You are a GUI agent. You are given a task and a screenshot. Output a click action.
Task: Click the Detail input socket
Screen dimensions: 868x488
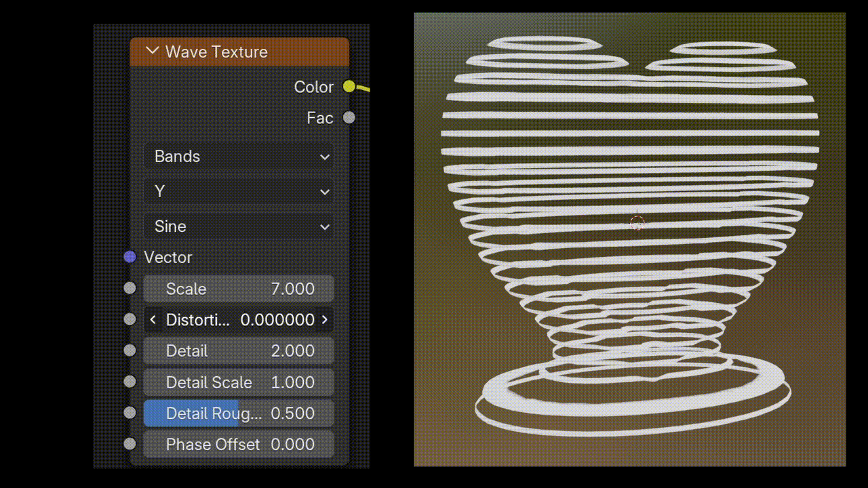[x=130, y=350]
